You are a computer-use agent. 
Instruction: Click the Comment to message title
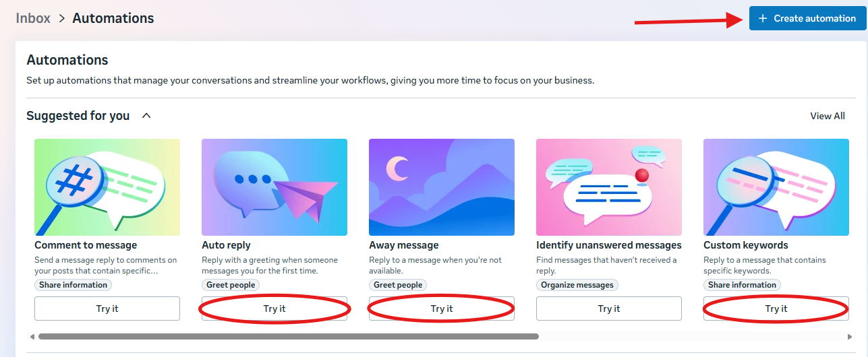[x=86, y=245]
